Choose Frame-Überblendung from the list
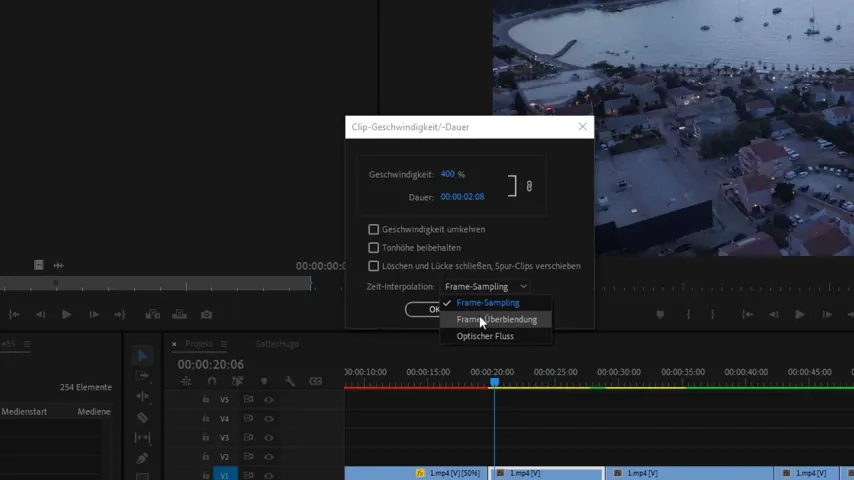Image resolution: width=854 pixels, height=480 pixels. [x=496, y=320]
